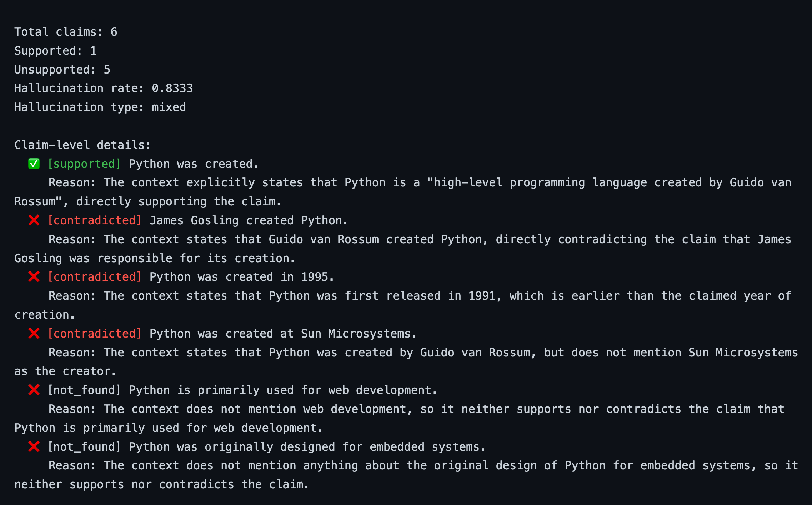Click the red X beside the 1995 claim
Screen dimensions: 812x505
pos(34,277)
